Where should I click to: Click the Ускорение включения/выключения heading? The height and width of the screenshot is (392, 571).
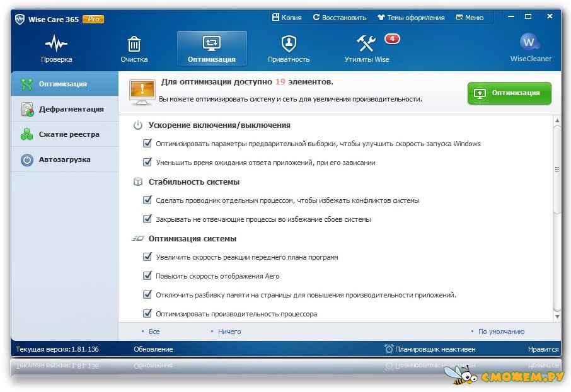pos(219,125)
